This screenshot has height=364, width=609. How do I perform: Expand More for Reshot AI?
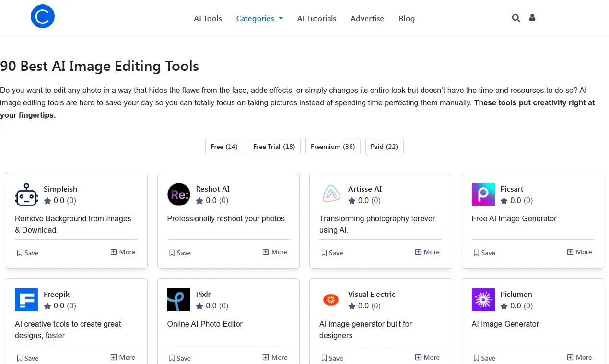tap(275, 252)
